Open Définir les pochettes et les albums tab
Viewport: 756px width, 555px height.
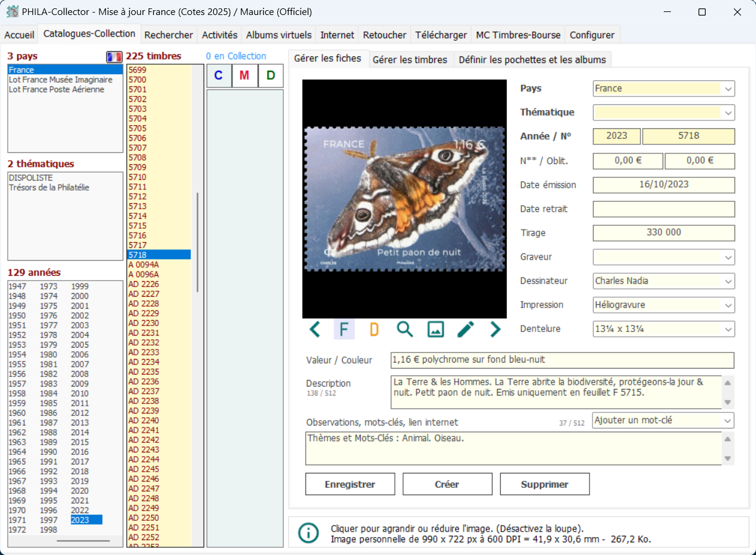coord(533,59)
